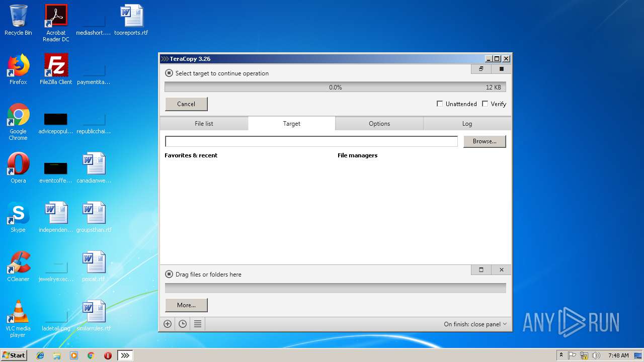This screenshot has width=644, height=362.
Task: Click the Favorites & recent heading
Action: 191,155
